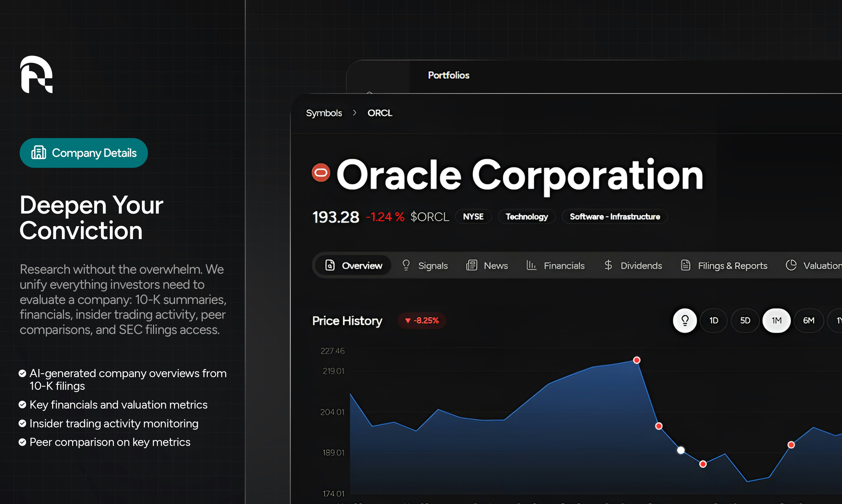This screenshot has width=842, height=504.
Task: Click the R app logo in the top-left corner
Action: [37, 74]
